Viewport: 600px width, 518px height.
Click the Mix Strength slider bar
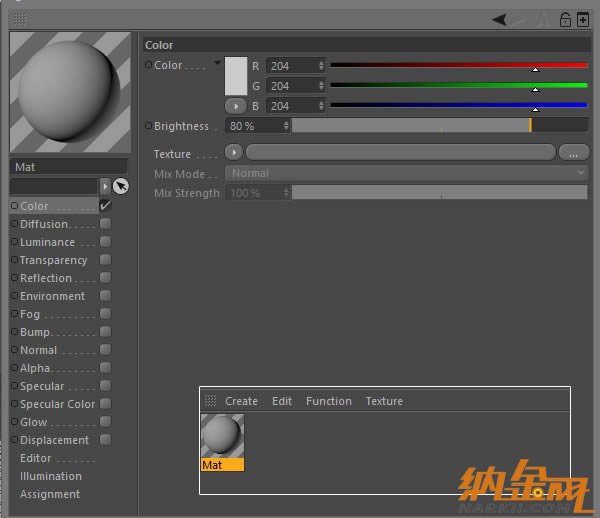tap(440, 193)
